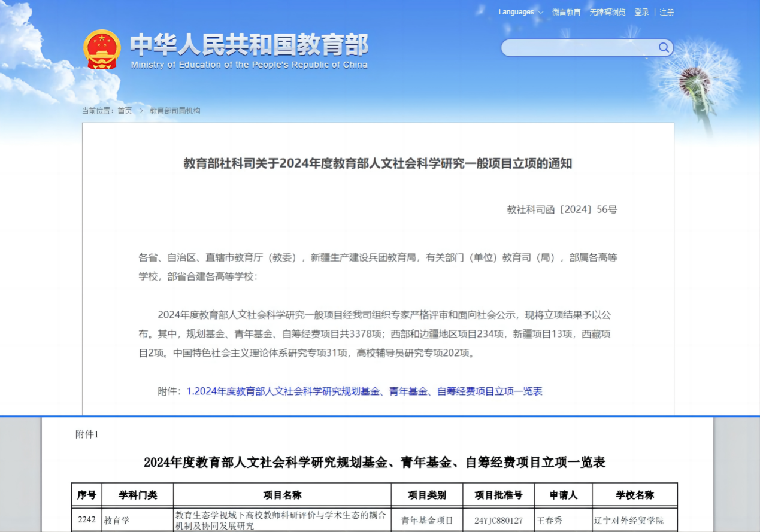The width and height of the screenshot is (760, 532).
Task: Click the English ministry name subtitle
Action: coord(249,65)
